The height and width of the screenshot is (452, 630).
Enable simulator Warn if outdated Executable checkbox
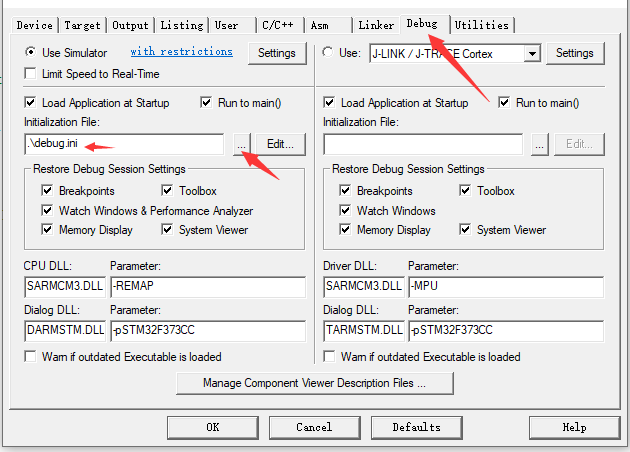[x=30, y=356]
